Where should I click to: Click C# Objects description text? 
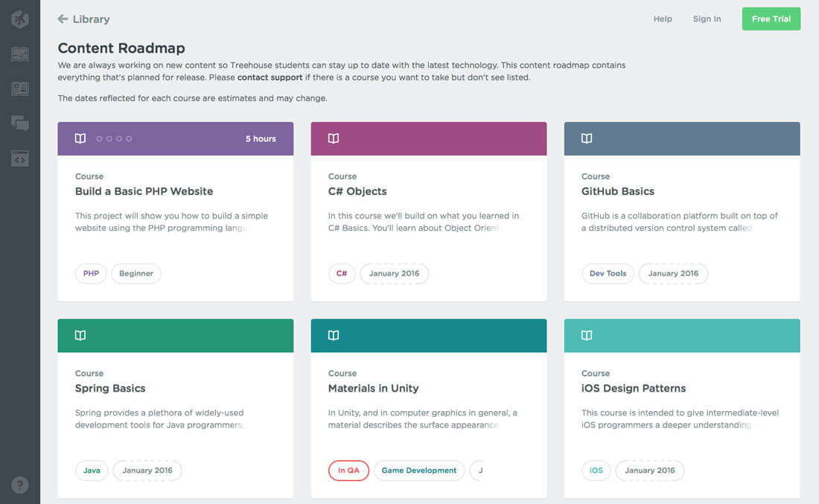point(424,222)
